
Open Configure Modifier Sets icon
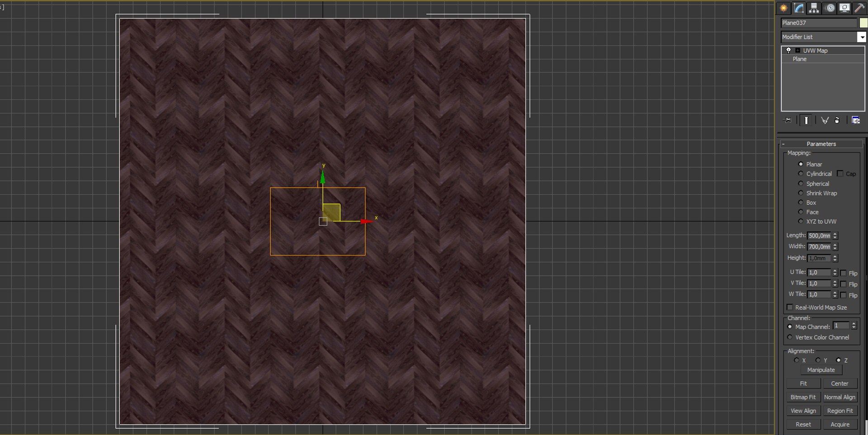tap(856, 120)
